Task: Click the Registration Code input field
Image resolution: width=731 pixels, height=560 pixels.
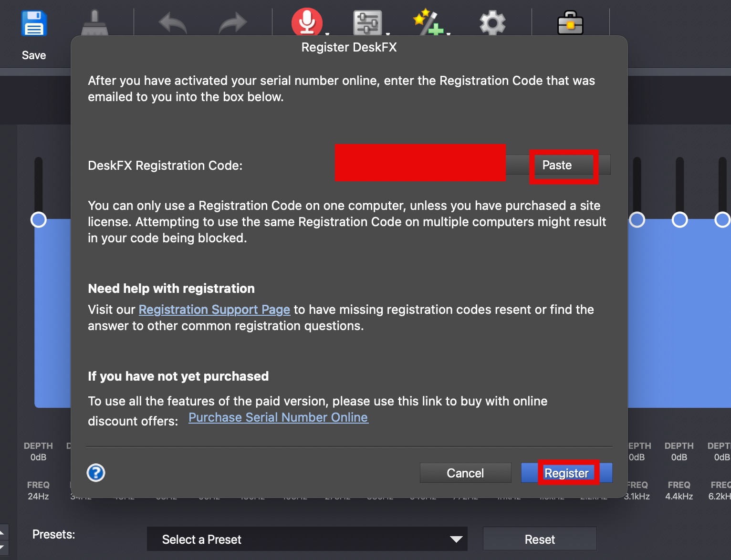Action: (420, 163)
